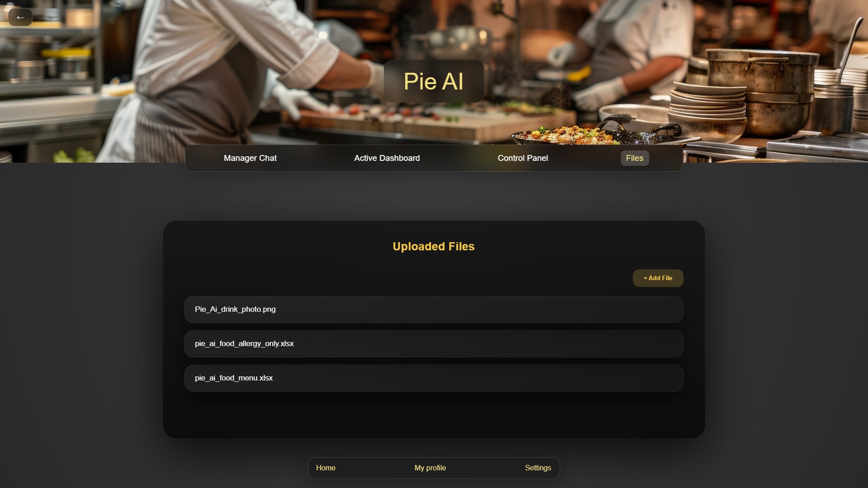Open pie_ai_food_allergy_only.xlsx file entry
This screenshot has width=868, height=488.
(434, 344)
